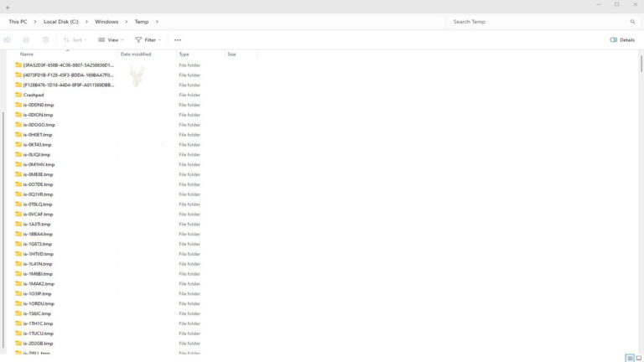Click the folder icon of Crashpad
The width and height of the screenshot is (644, 362).
click(18, 95)
